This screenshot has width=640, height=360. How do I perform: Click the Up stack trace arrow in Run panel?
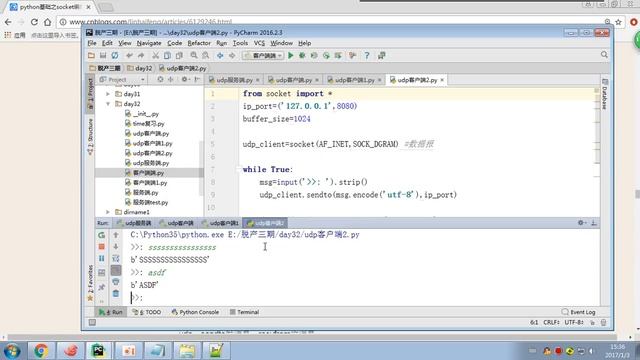(116, 235)
